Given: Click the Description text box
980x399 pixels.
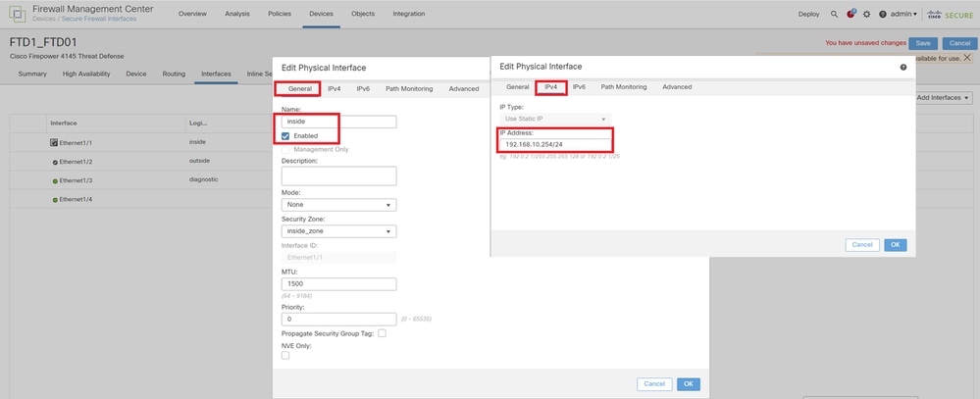Looking at the screenshot, I should tap(338, 175).
